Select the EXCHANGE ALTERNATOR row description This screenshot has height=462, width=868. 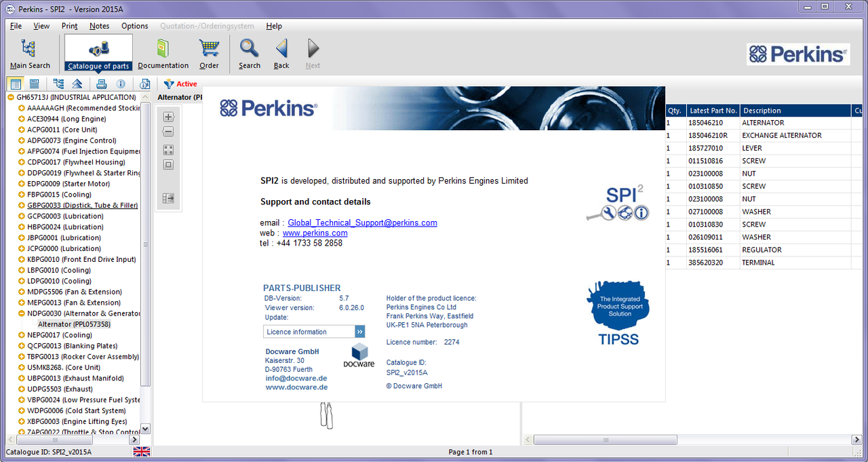coord(782,136)
